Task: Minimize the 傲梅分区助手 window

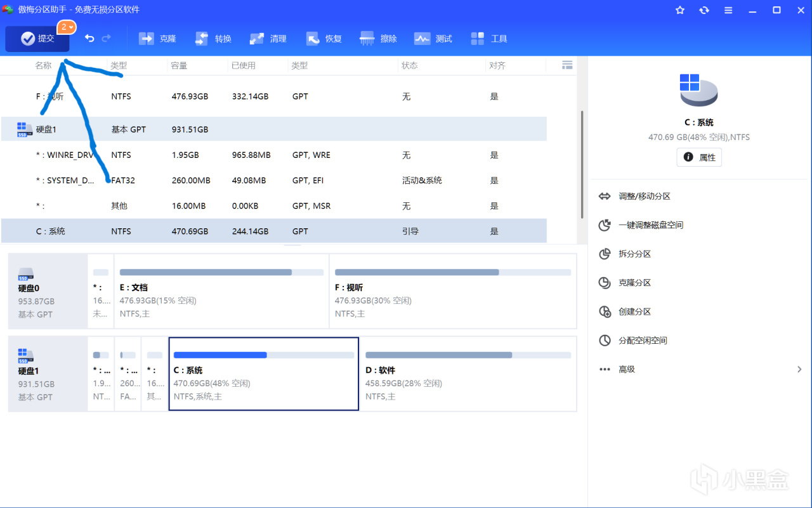Action: 752,10
